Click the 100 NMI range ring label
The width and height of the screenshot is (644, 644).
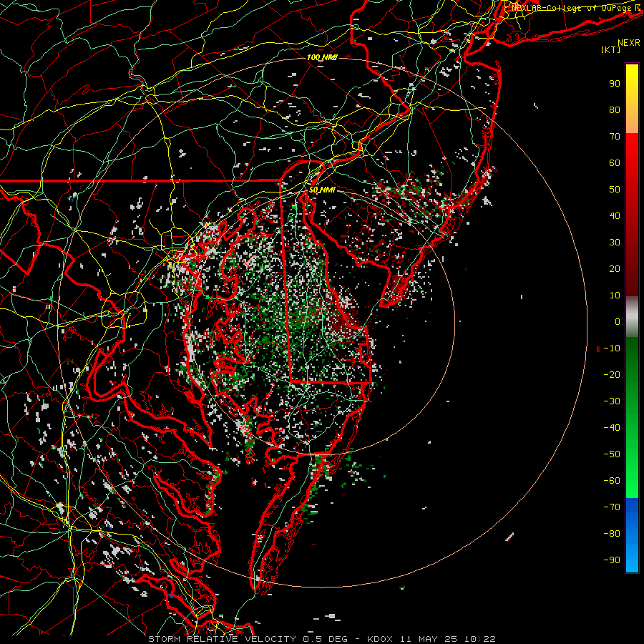tap(322, 57)
